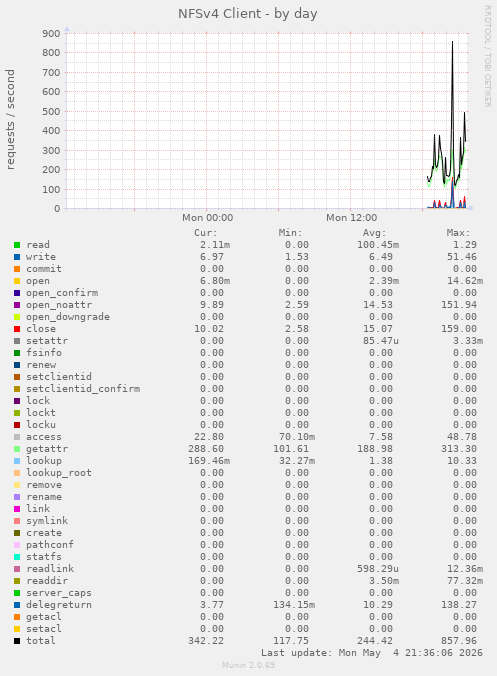Select the 'rename' legend label
This screenshot has height=676, width=497.
point(44,497)
